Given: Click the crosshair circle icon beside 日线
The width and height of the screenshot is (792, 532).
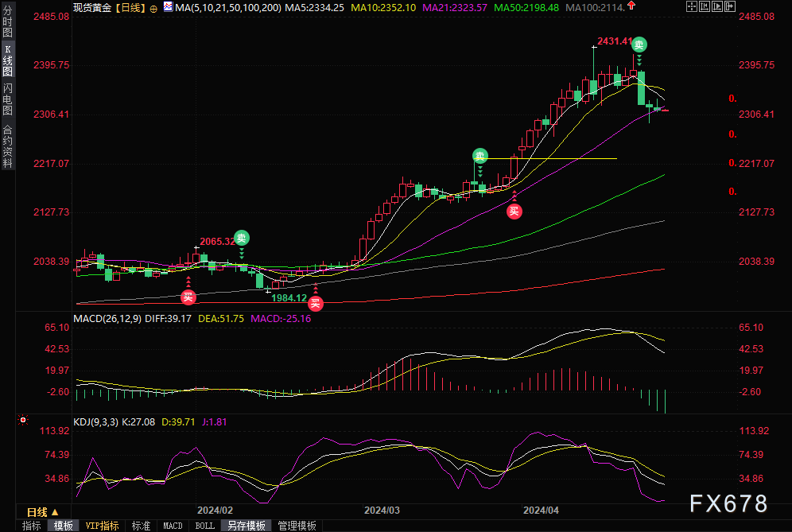Looking at the screenshot, I should (153, 7).
